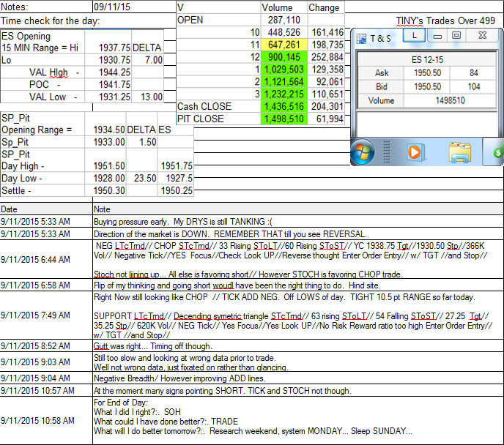Select the Change column header
The height and width of the screenshot is (445, 504).
point(326,8)
